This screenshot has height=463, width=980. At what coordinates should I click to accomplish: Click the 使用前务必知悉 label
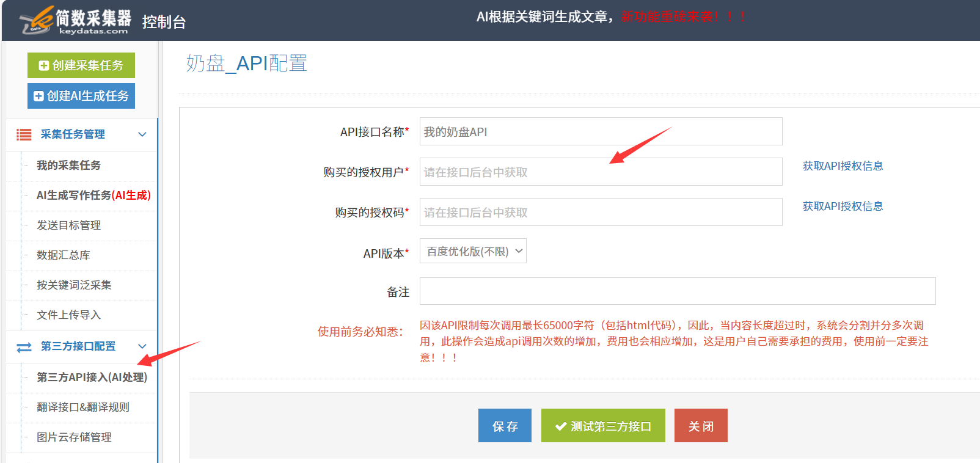tap(360, 332)
